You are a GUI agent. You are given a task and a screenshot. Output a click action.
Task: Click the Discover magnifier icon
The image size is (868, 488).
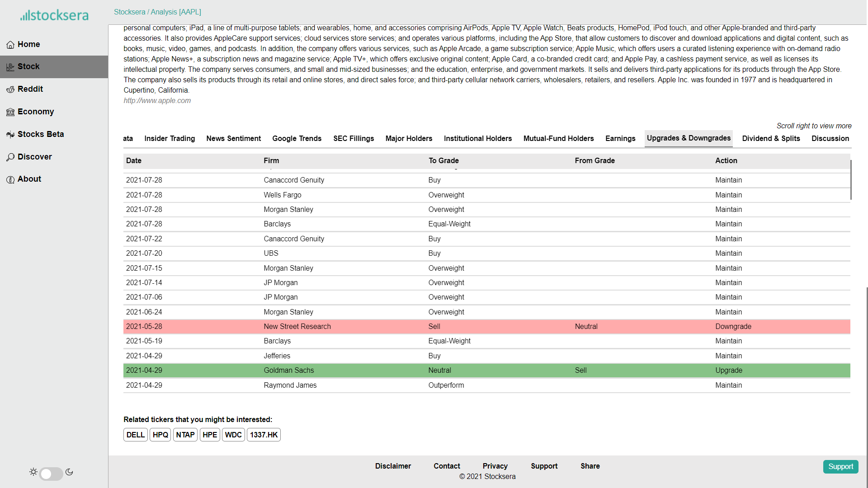(x=10, y=157)
